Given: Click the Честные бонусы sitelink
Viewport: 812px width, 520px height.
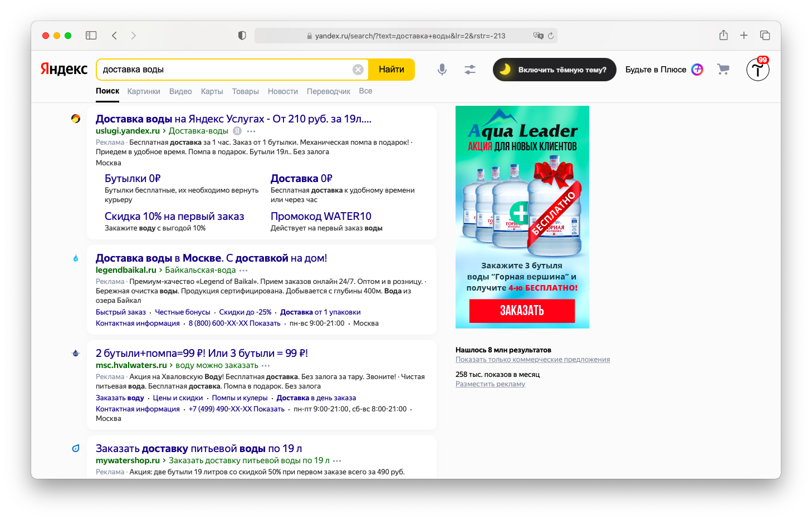Looking at the screenshot, I should coord(183,312).
